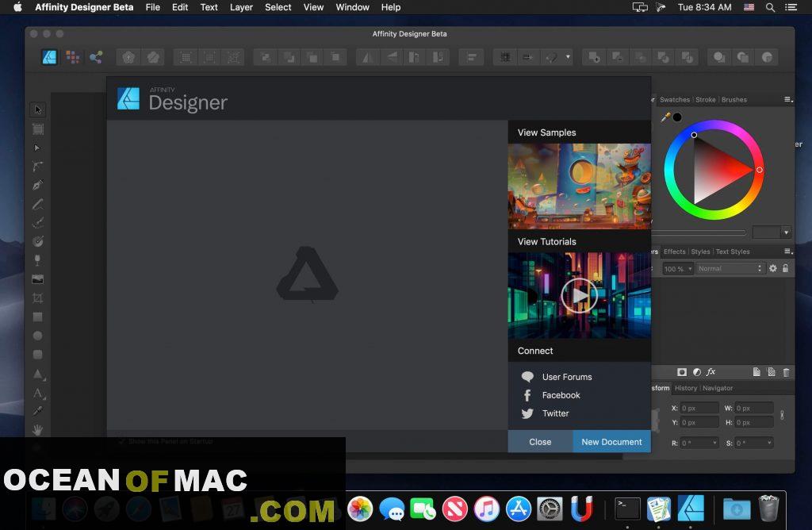Click the opacity slider in Colour panel

point(699,232)
